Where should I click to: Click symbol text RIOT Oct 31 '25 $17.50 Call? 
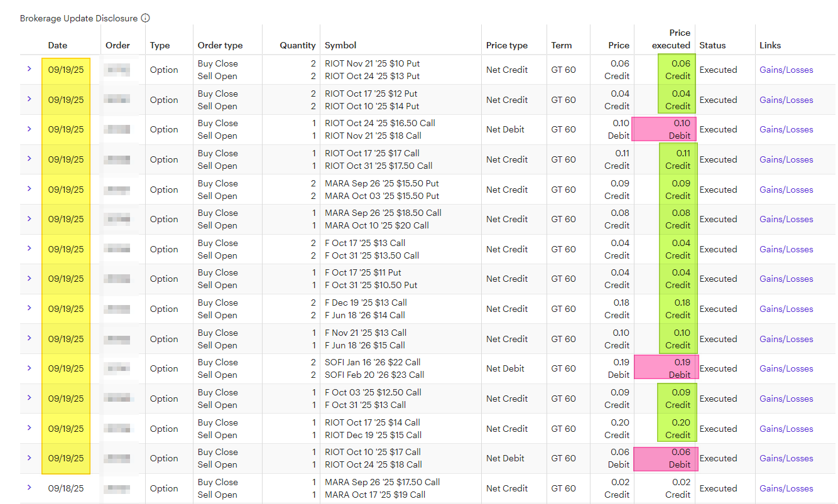378,166
